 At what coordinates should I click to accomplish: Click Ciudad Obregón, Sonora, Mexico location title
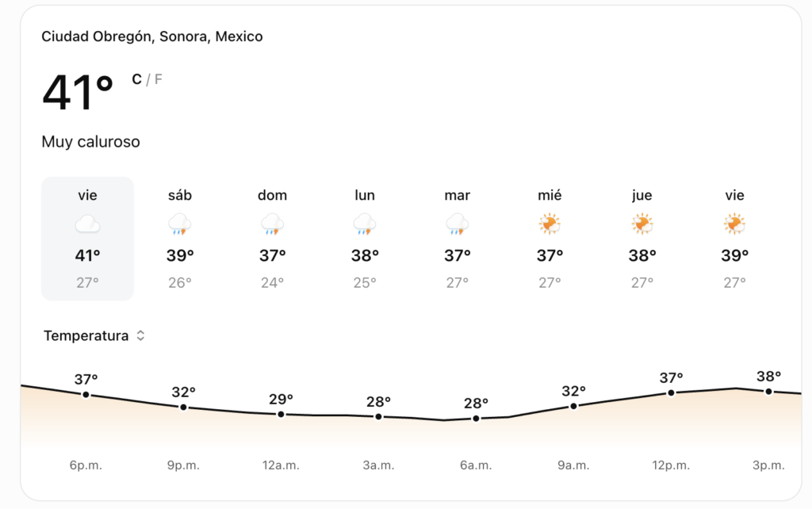coord(152,36)
